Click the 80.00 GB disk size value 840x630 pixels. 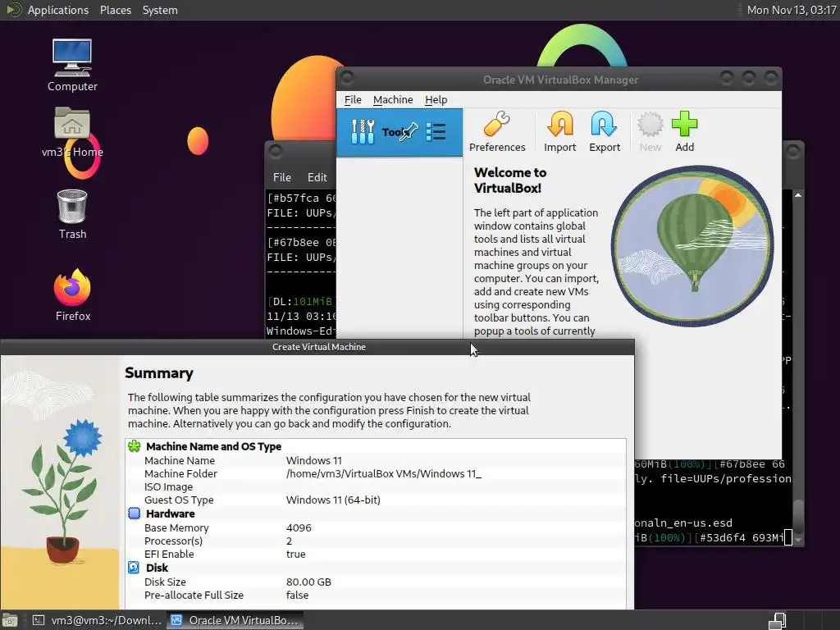(x=308, y=582)
